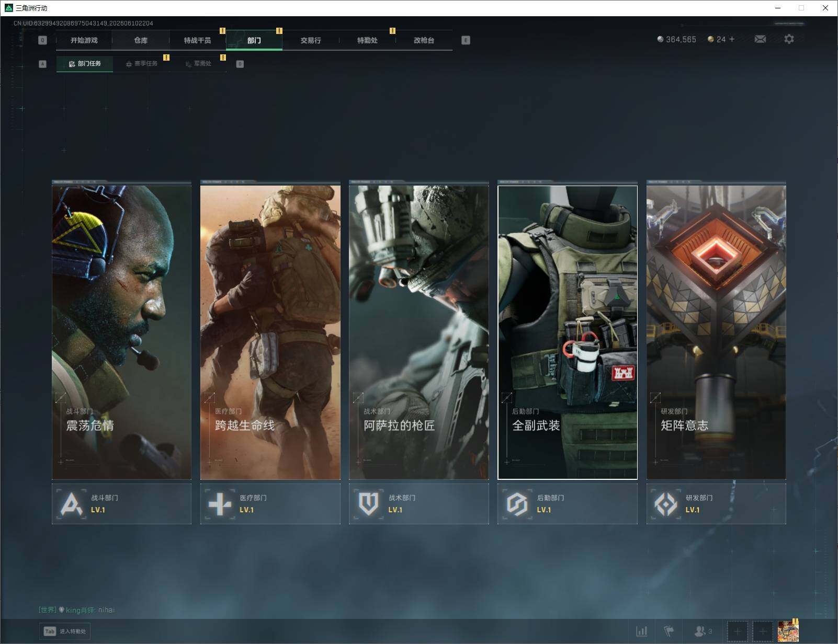838x644 pixels.
Task: Open the player avatar in bottom corner
Action: coord(788,631)
